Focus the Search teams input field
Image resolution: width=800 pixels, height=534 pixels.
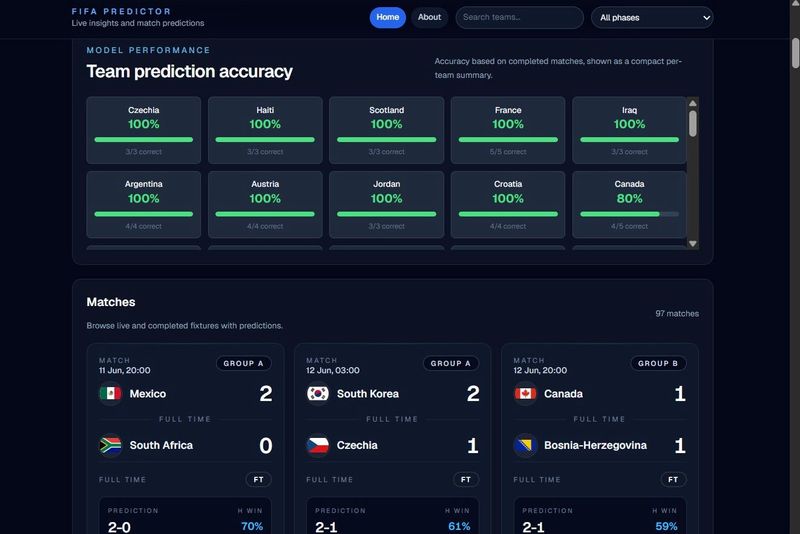[x=519, y=17]
